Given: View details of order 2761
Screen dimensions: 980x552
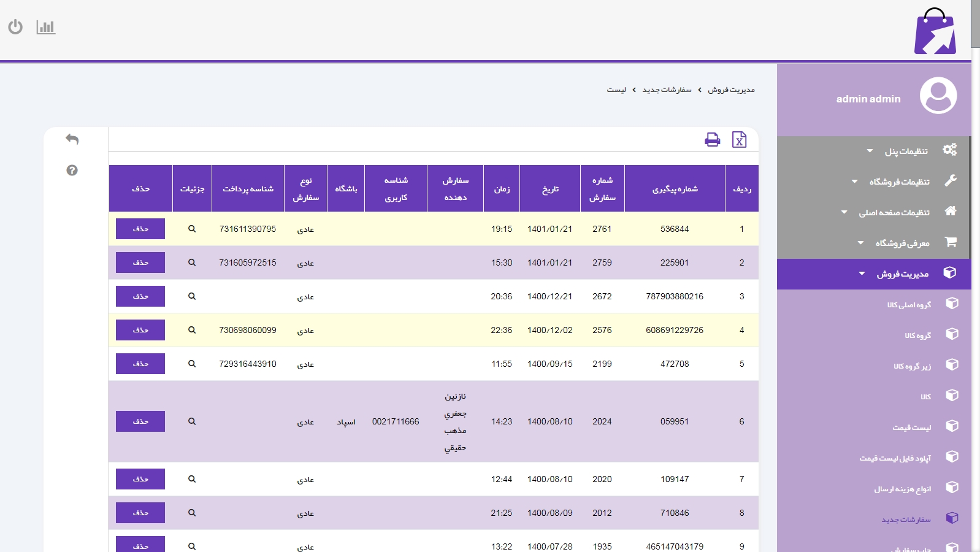Looking at the screenshot, I should 192,229.
